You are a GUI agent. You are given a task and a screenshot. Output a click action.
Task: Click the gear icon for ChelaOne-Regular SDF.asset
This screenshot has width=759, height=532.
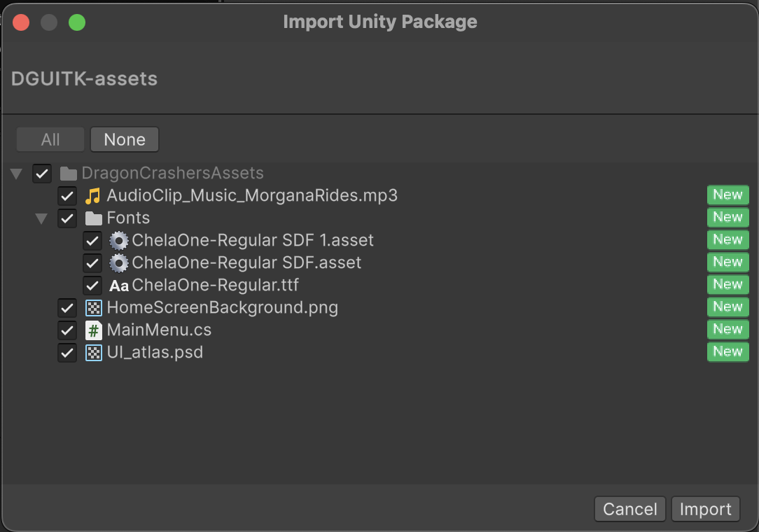(119, 263)
